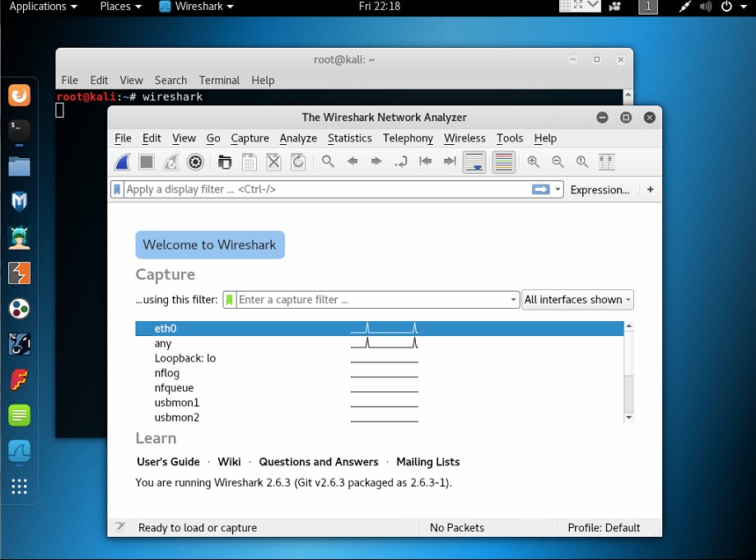The image size is (756, 560).
Task: Click the Stop capture icon
Action: point(145,161)
